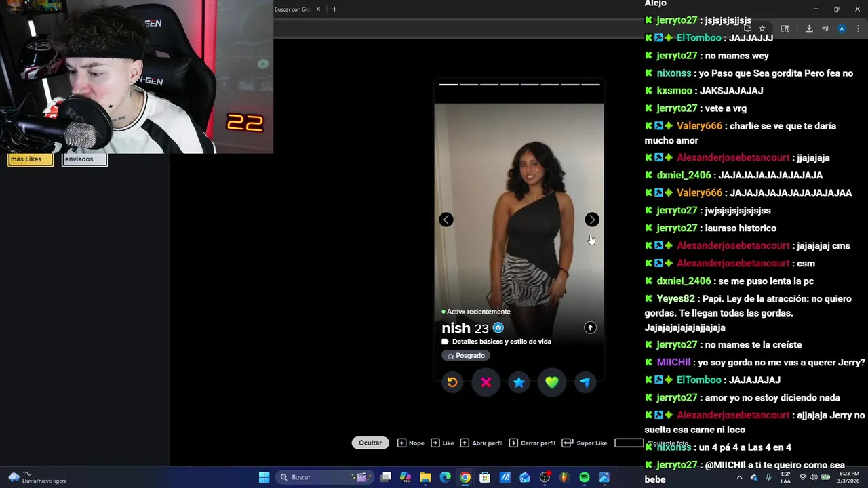Open the Chrome three-dot menu
868x488 pixels.
pyautogui.click(x=858, y=28)
